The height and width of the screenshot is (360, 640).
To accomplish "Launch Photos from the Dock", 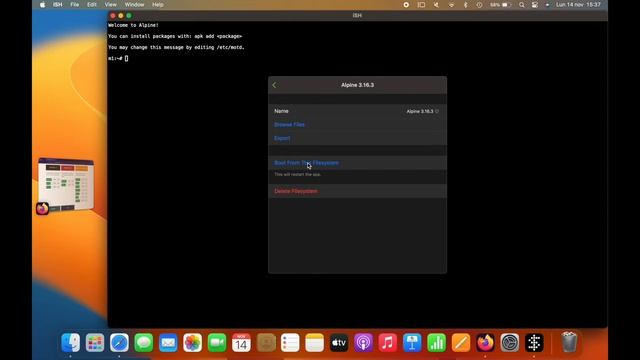I will point(192,342).
